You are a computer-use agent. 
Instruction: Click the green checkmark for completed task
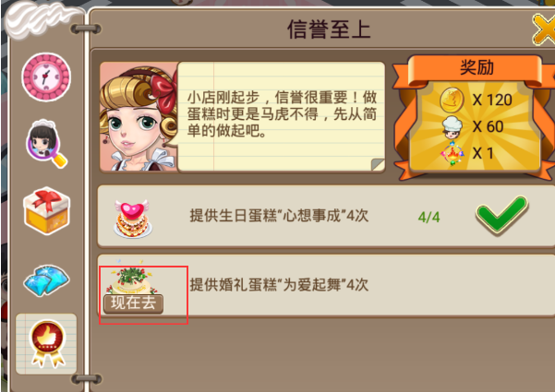point(502,215)
